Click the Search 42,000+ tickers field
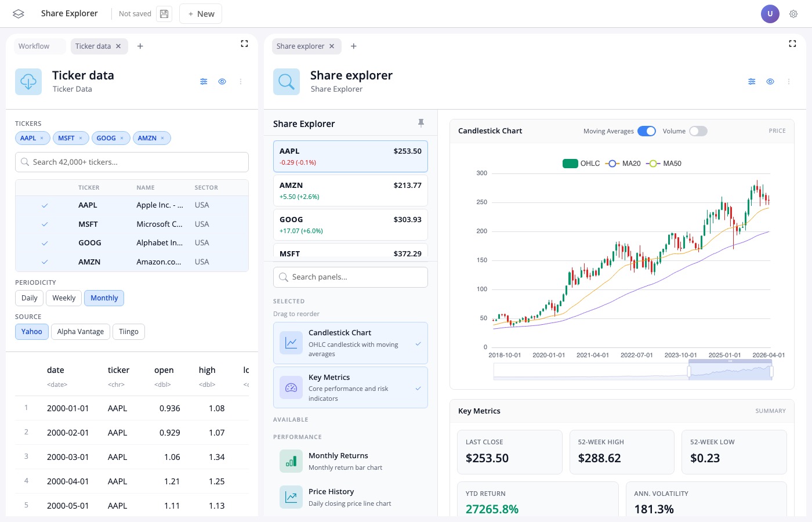The height and width of the screenshot is (522, 812). [x=132, y=162]
